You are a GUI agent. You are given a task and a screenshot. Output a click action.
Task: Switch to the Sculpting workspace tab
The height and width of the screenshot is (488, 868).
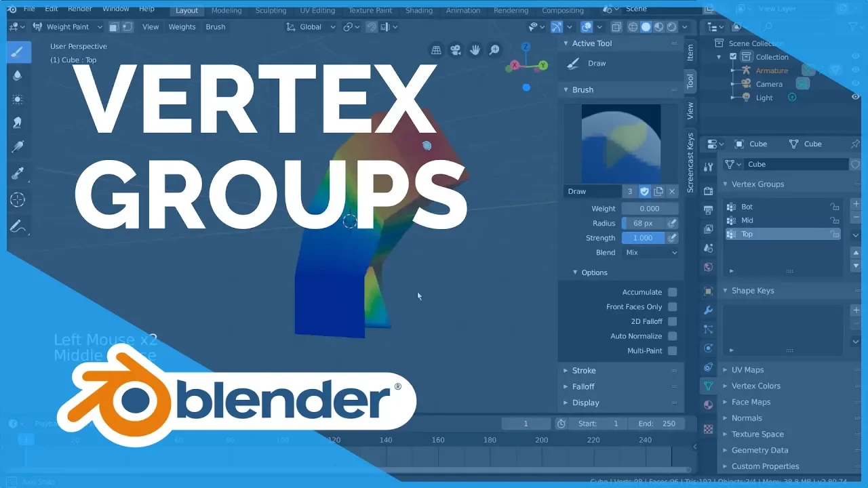271,10
